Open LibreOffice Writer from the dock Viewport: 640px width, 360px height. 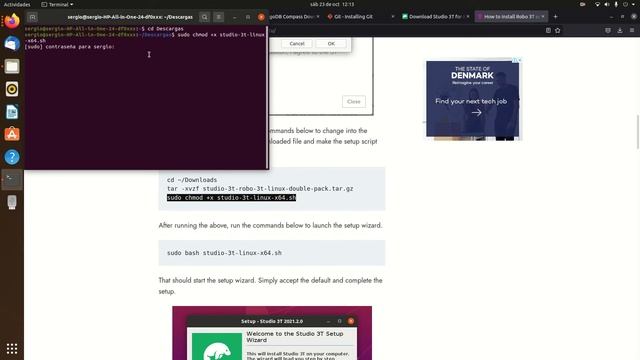point(12,112)
